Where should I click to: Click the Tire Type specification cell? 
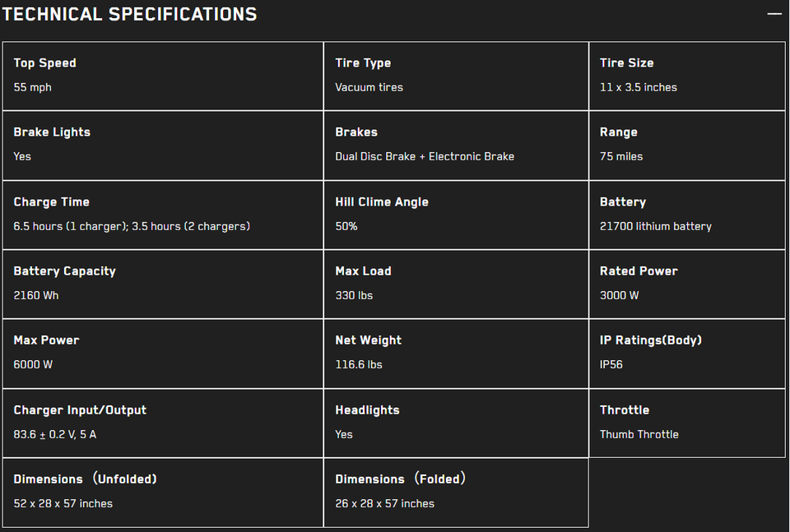point(456,76)
